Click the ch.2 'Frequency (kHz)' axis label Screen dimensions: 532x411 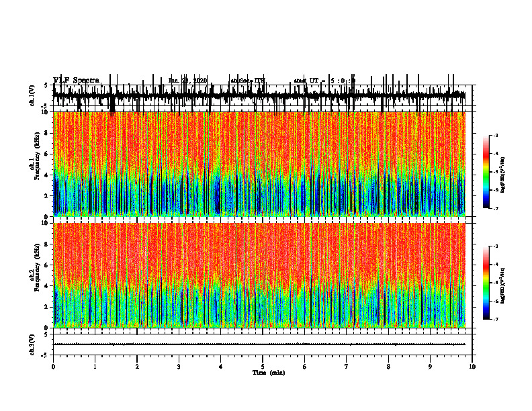(x=38, y=267)
